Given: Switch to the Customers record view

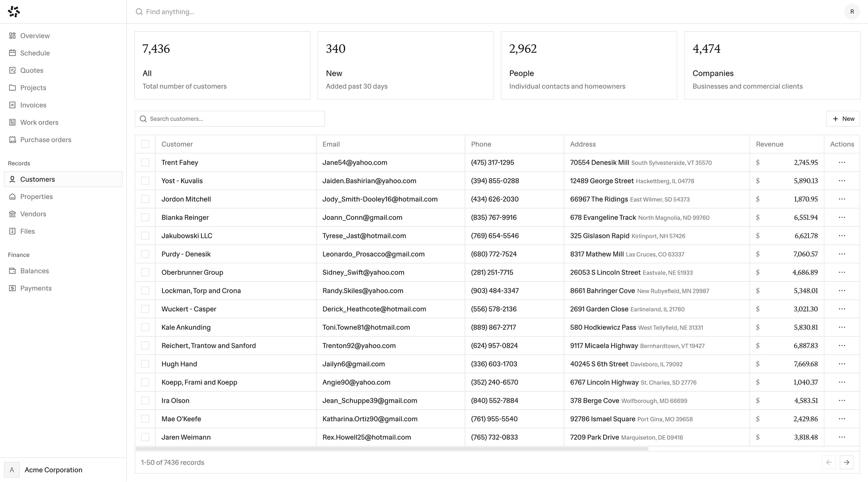Looking at the screenshot, I should point(38,179).
